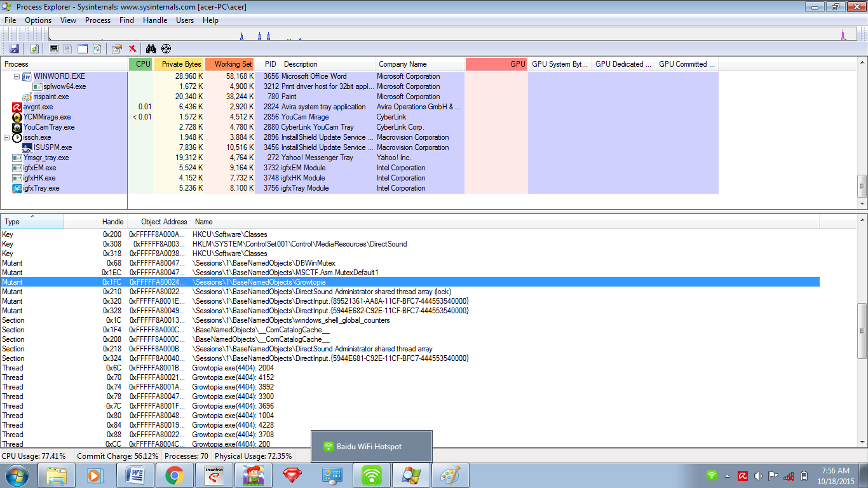Select the splwow64.exe process row

(x=360, y=86)
